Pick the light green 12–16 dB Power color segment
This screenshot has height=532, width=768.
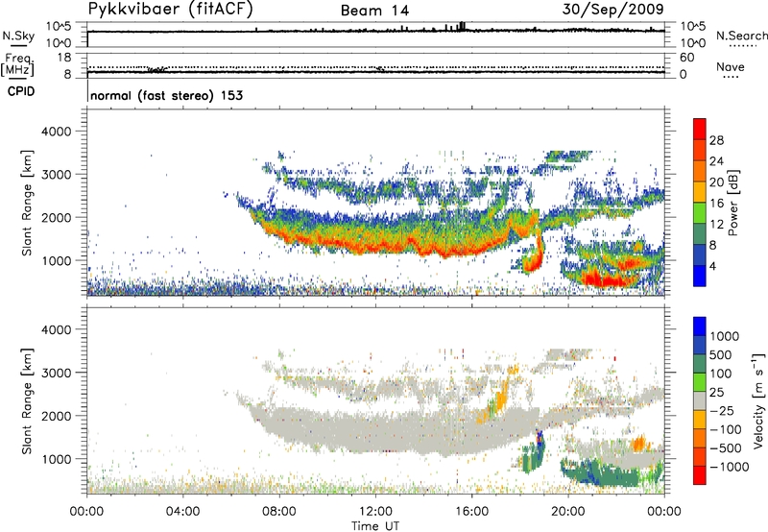point(700,212)
